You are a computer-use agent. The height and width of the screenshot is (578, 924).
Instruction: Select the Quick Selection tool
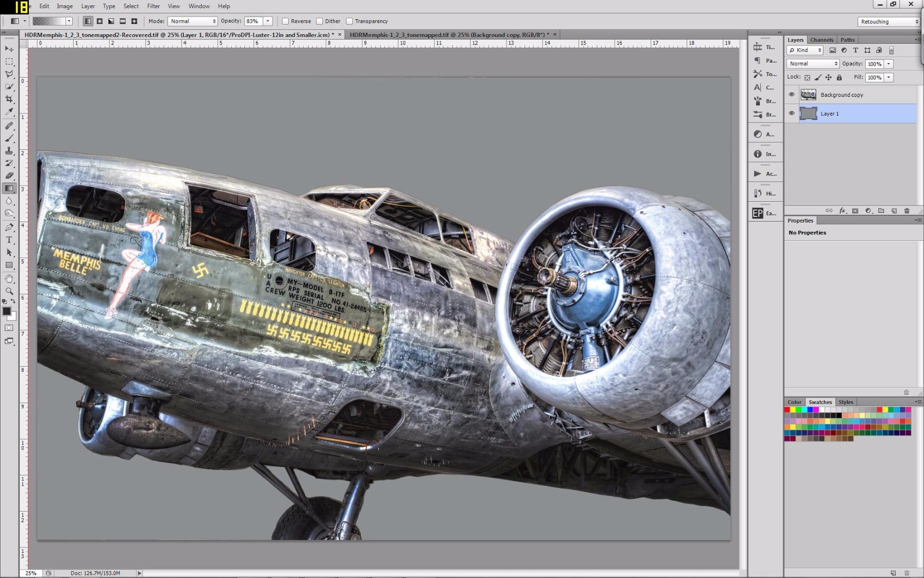point(9,87)
